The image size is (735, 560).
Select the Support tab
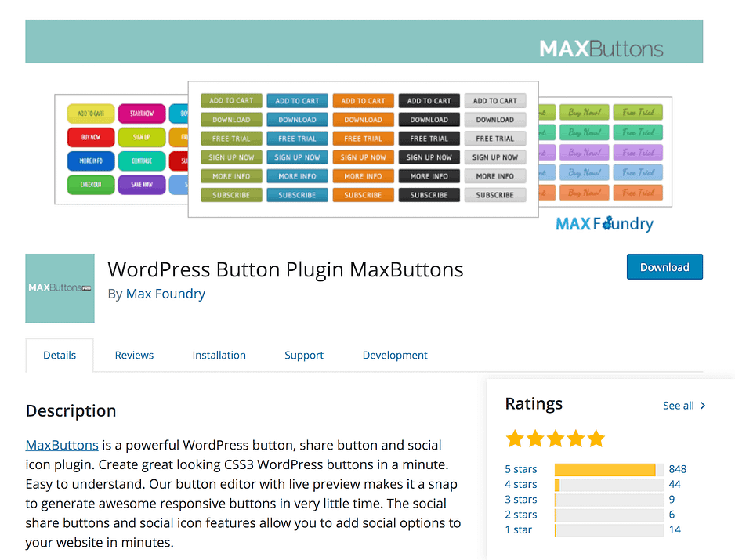(304, 356)
